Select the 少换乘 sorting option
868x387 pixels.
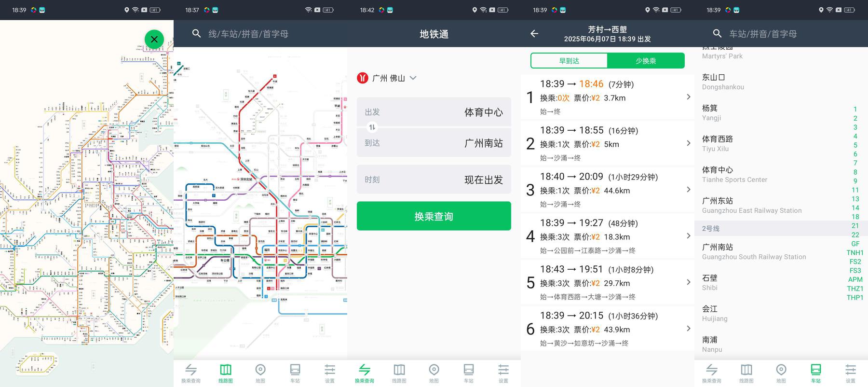coord(646,61)
